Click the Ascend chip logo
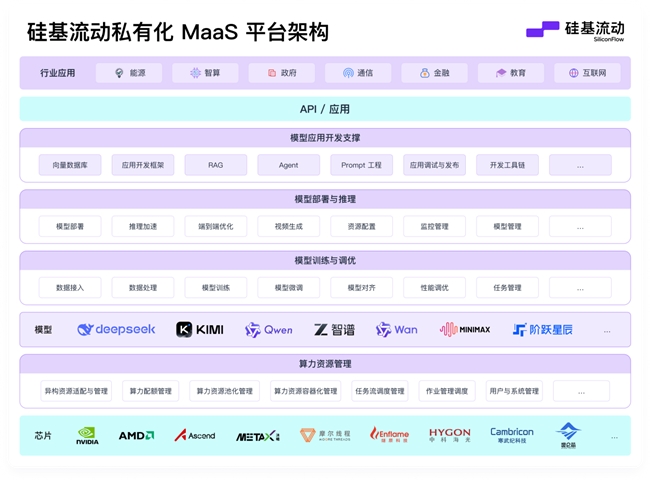Screen dimensions: 650x480 (x=195, y=436)
